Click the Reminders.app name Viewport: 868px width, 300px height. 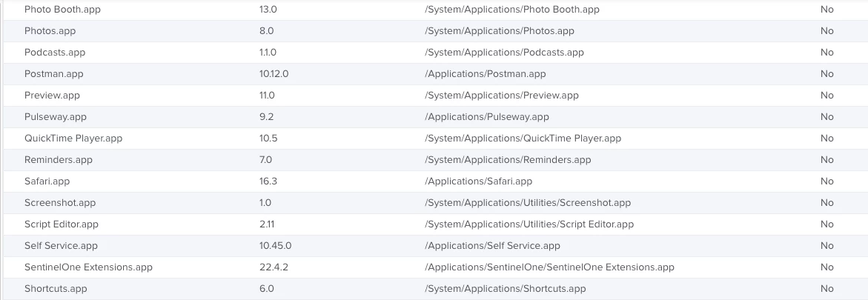(x=58, y=160)
